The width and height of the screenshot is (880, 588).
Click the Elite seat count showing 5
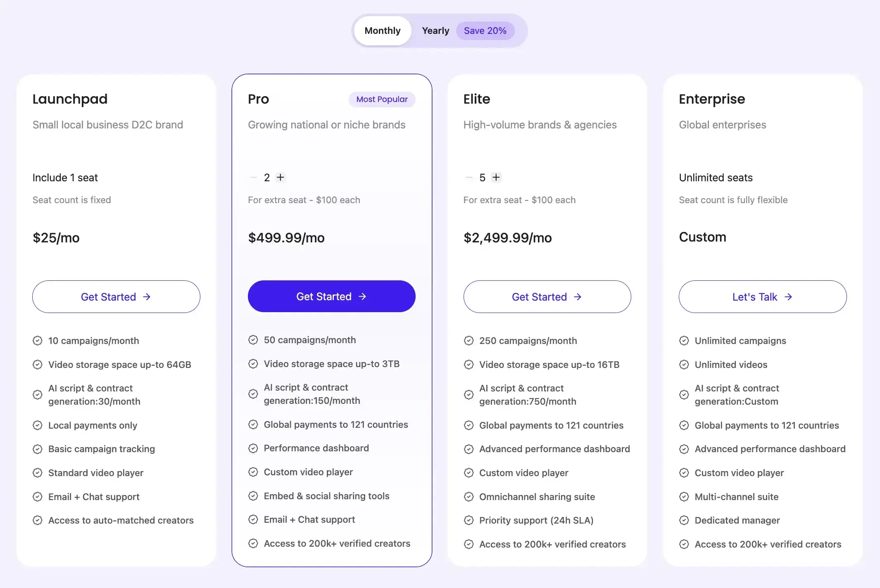(483, 178)
